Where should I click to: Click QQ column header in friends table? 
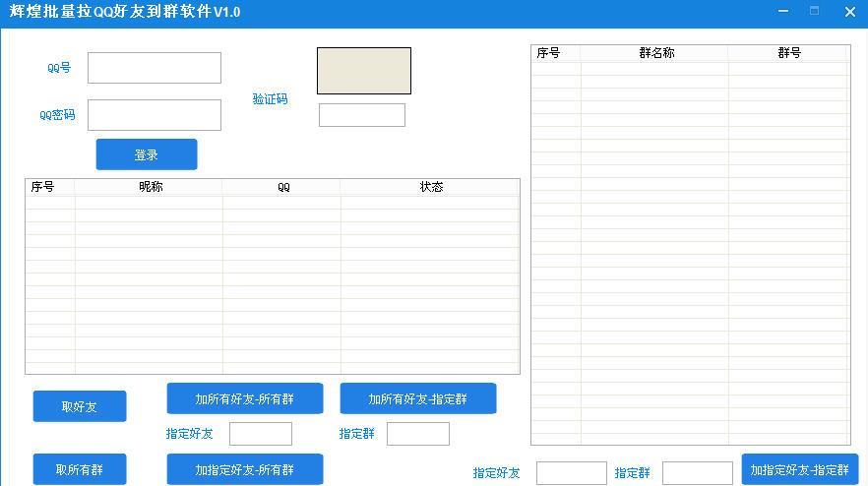(x=281, y=187)
